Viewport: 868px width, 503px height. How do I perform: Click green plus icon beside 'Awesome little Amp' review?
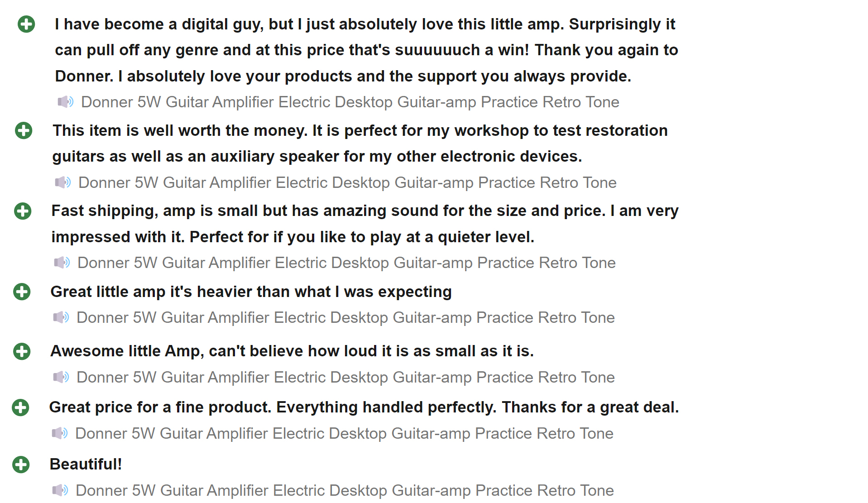(x=22, y=351)
